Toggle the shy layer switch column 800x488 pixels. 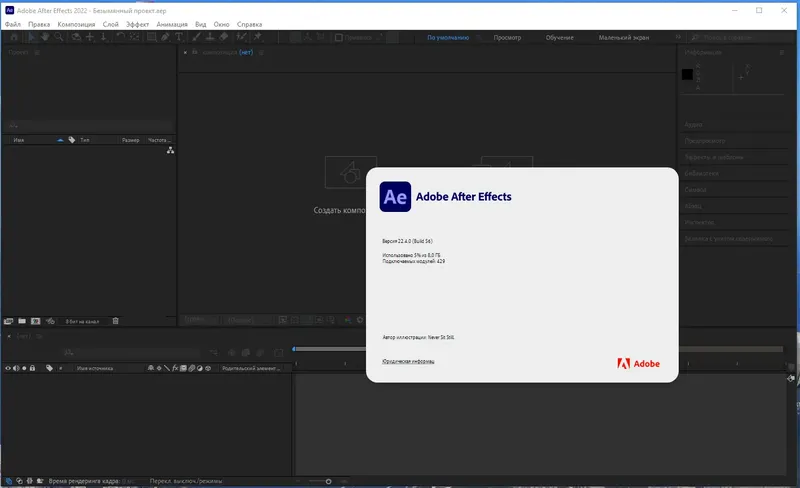(151, 368)
